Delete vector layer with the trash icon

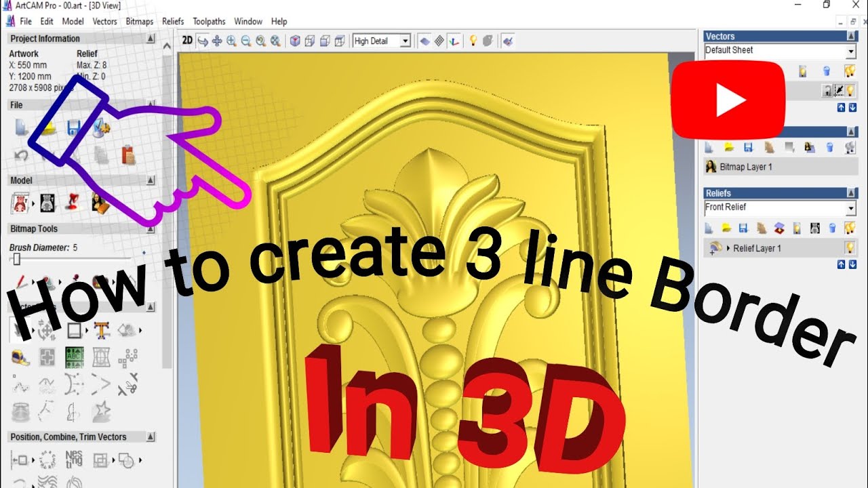pyautogui.click(x=826, y=70)
